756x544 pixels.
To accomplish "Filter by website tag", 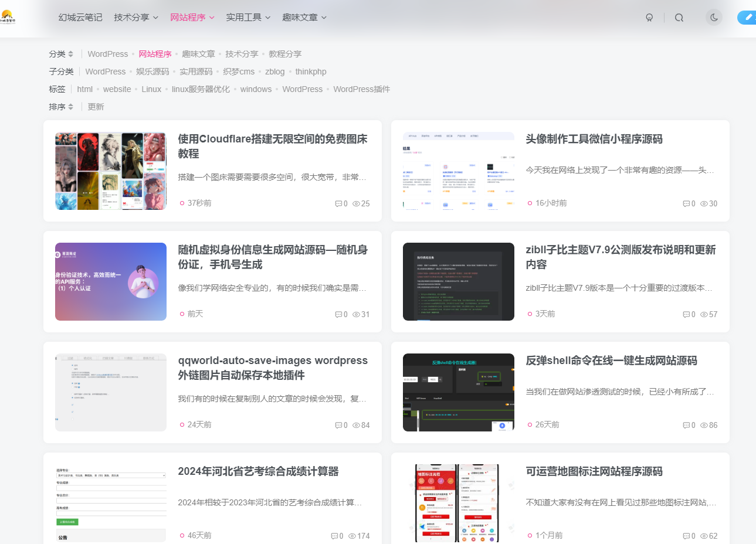I will (x=117, y=89).
